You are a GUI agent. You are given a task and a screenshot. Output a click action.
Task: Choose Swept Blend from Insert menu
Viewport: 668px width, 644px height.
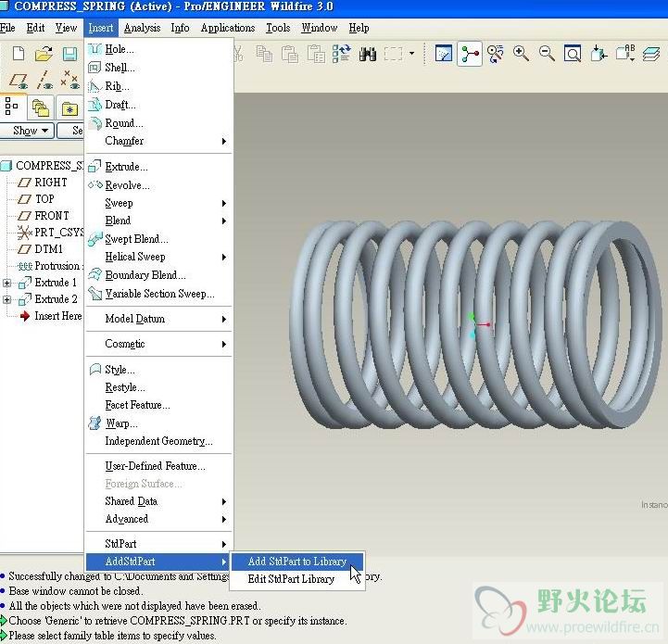(159, 239)
